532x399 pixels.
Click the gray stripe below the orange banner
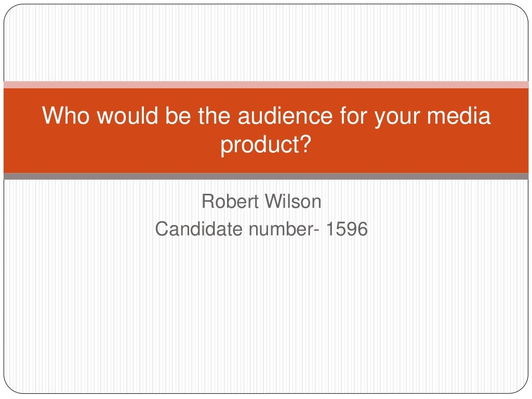266,177
